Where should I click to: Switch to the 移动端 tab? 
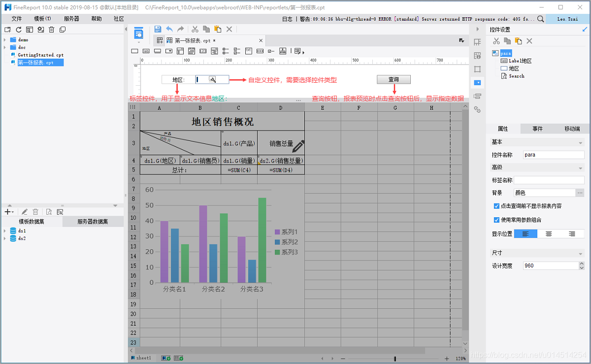[x=572, y=129]
